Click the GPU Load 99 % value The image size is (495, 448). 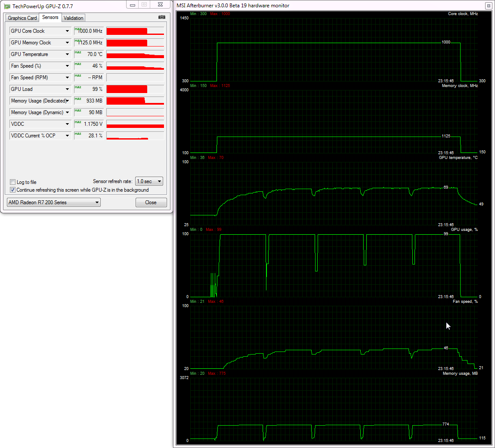click(x=89, y=89)
